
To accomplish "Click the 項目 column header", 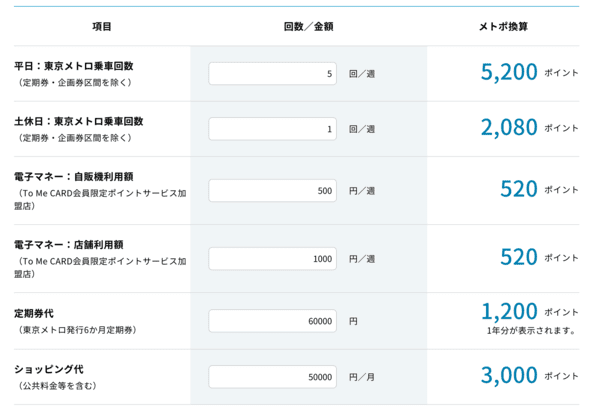I will [x=102, y=26].
